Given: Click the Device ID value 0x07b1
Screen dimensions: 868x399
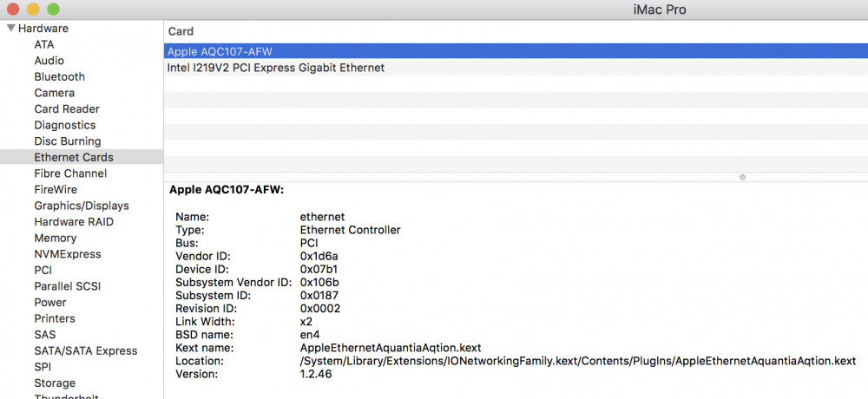Looking at the screenshot, I should pyautogui.click(x=319, y=269).
